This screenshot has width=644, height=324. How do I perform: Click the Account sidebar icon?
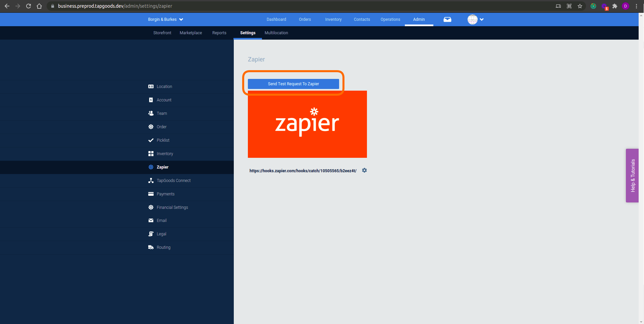click(x=151, y=100)
